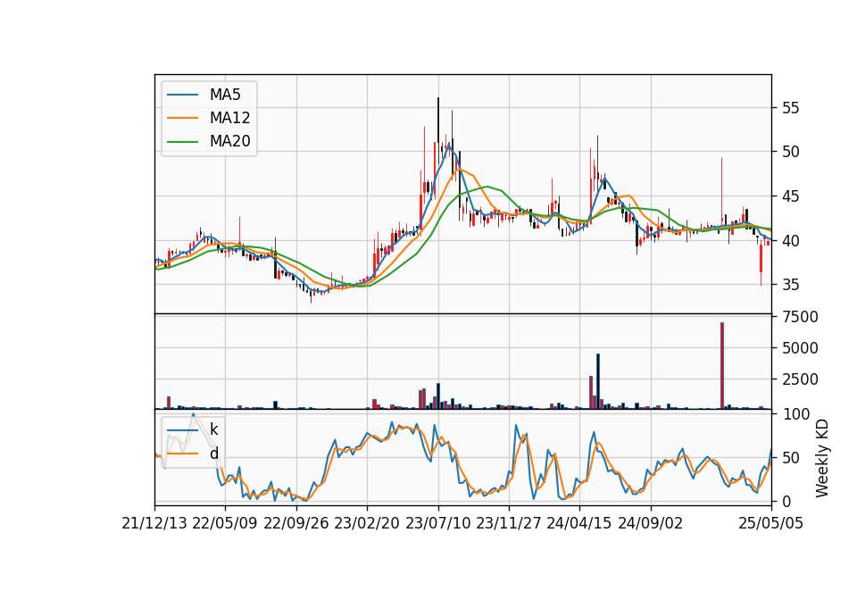
Task: Click the 35 price axis label
Action: pos(790,285)
